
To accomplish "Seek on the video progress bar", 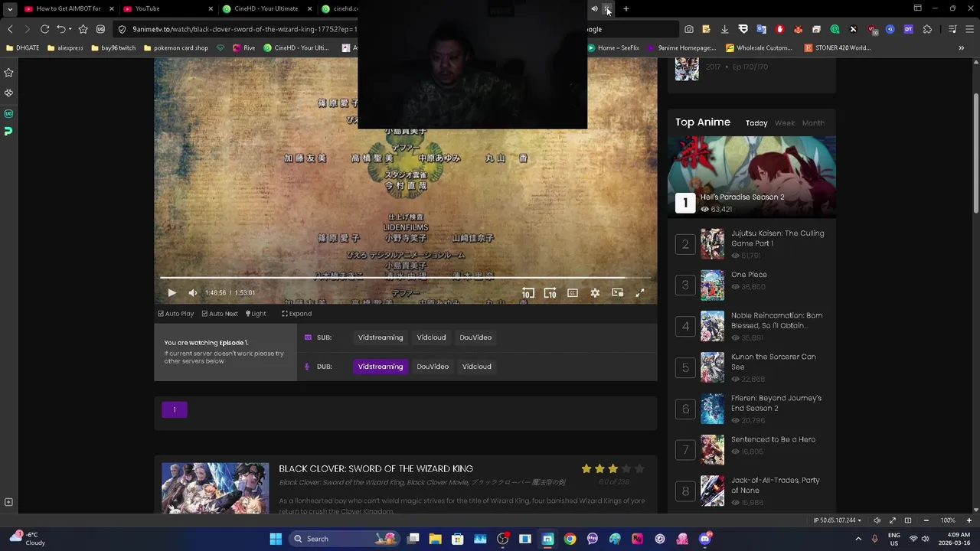I will [406, 278].
